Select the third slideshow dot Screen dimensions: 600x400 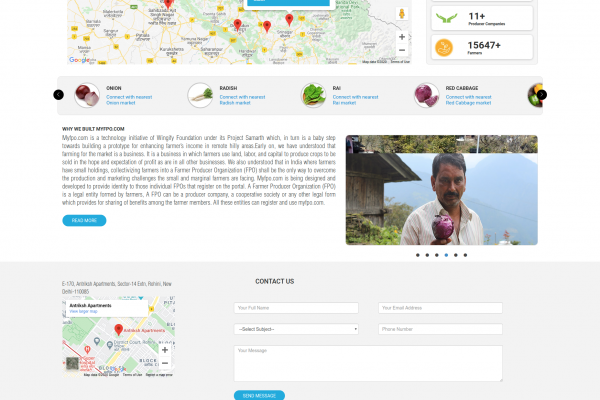click(437, 255)
